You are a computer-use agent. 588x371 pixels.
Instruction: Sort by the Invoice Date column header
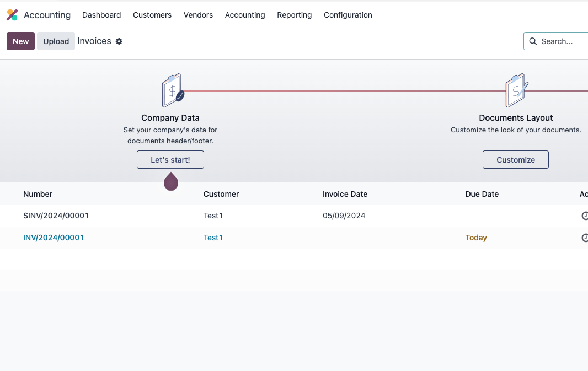345,194
